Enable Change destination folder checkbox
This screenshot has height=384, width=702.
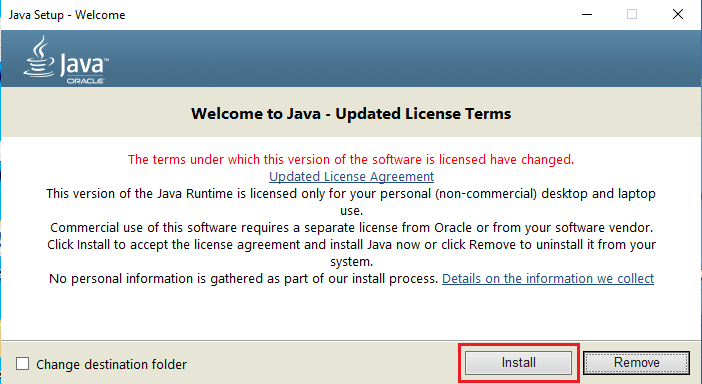pos(22,364)
